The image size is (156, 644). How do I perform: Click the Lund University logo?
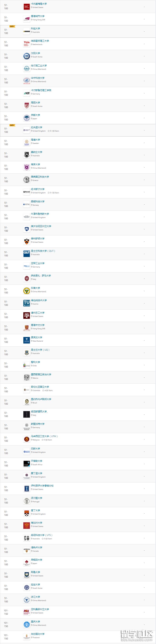point(26,142)
